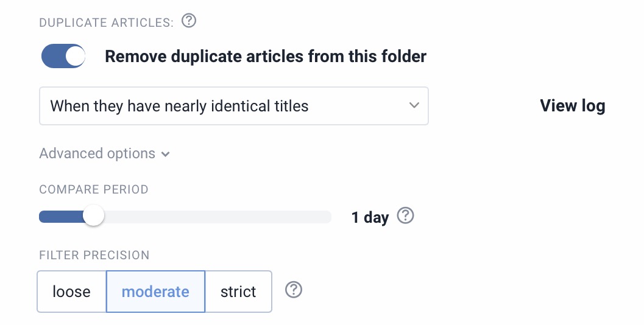644x325 pixels.
Task: Select the loose filter precision option
Action: (x=71, y=292)
